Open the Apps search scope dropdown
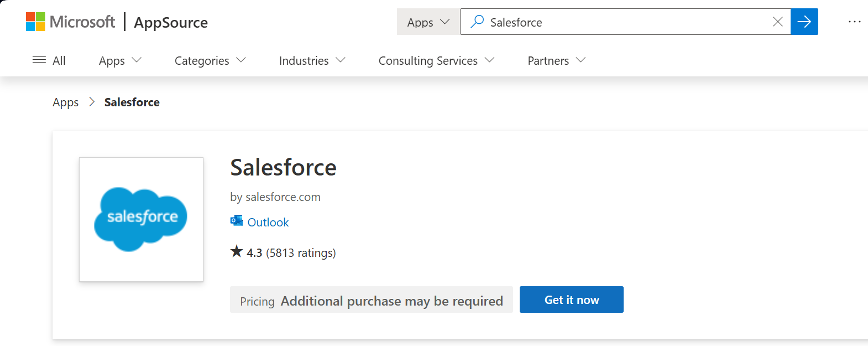The image size is (868, 346). pyautogui.click(x=428, y=22)
